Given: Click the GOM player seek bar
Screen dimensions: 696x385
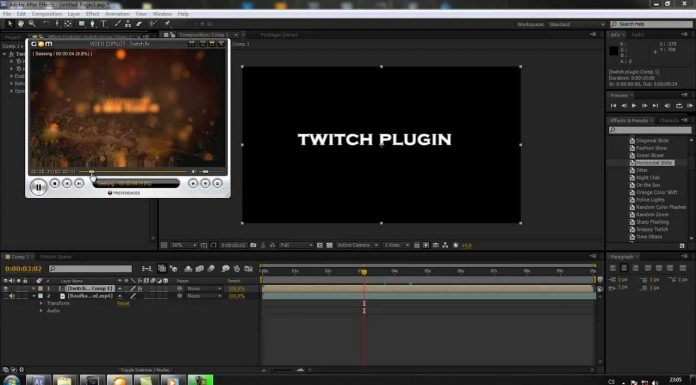Looking at the screenshot, I should [x=133, y=171].
